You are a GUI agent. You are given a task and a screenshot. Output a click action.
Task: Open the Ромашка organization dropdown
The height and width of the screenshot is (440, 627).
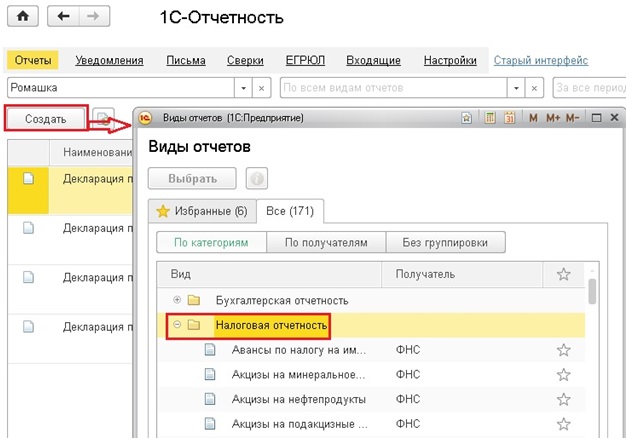coord(243,88)
